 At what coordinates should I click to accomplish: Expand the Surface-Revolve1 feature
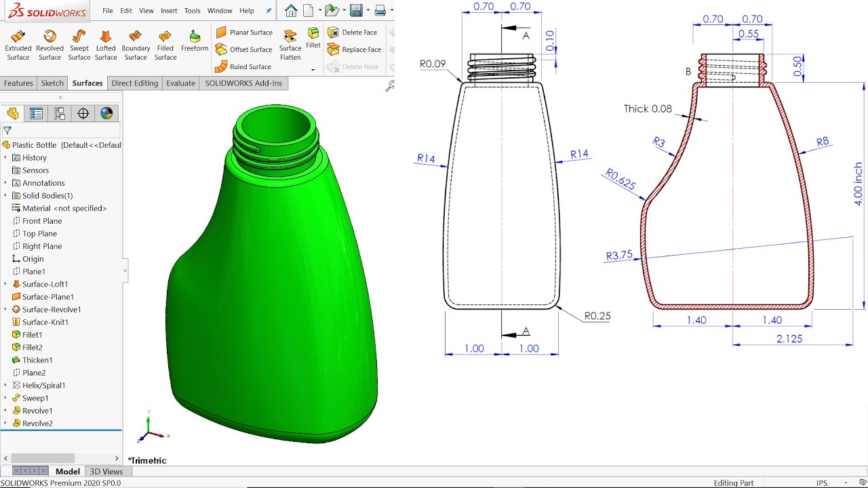tap(5, 310)
